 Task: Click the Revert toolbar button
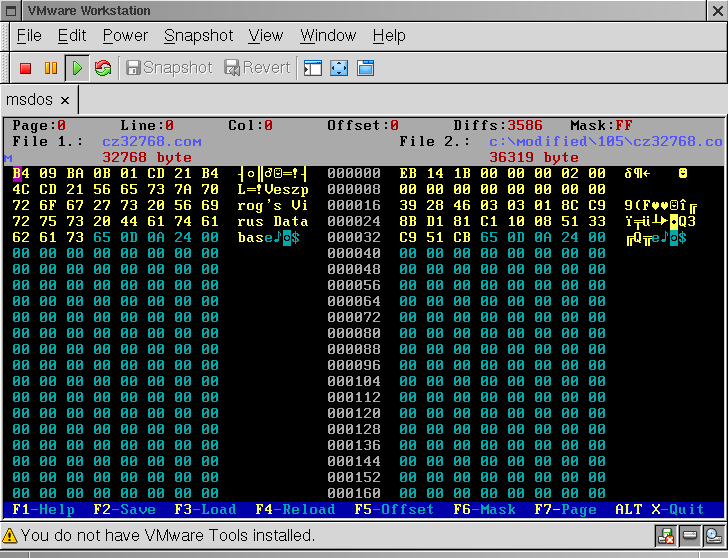click(257, 68)
